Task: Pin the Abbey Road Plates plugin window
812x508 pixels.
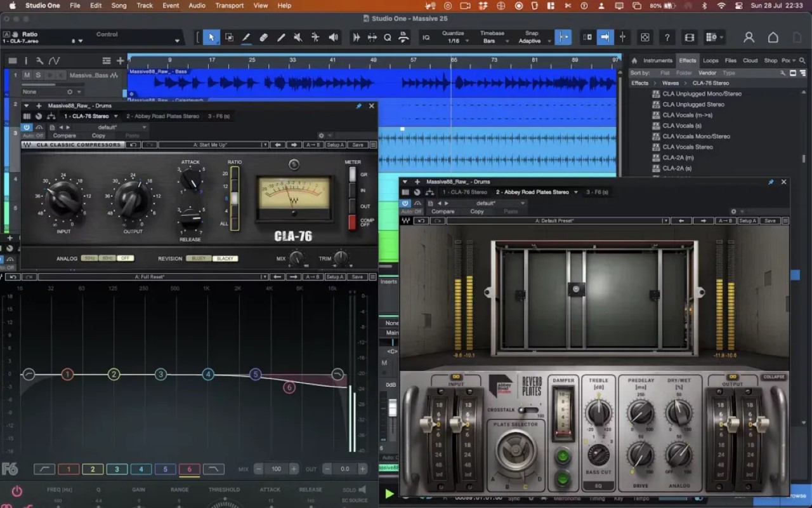Action: 771,182
